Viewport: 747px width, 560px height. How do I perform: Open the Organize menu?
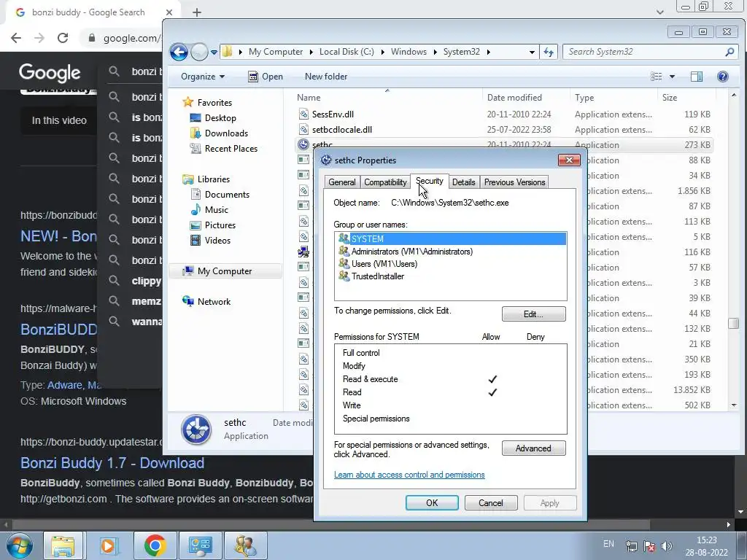pyautogui.click(x=203, y=77)
